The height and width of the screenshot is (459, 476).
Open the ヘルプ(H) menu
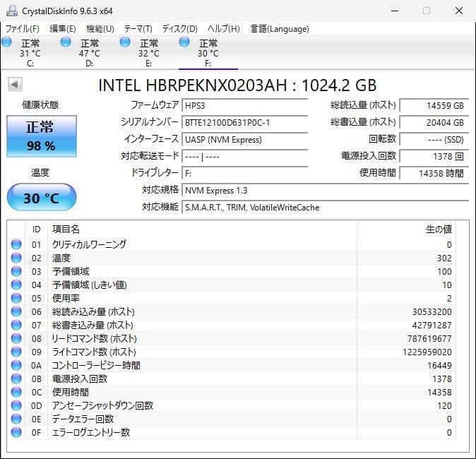(x=224, y=29)
